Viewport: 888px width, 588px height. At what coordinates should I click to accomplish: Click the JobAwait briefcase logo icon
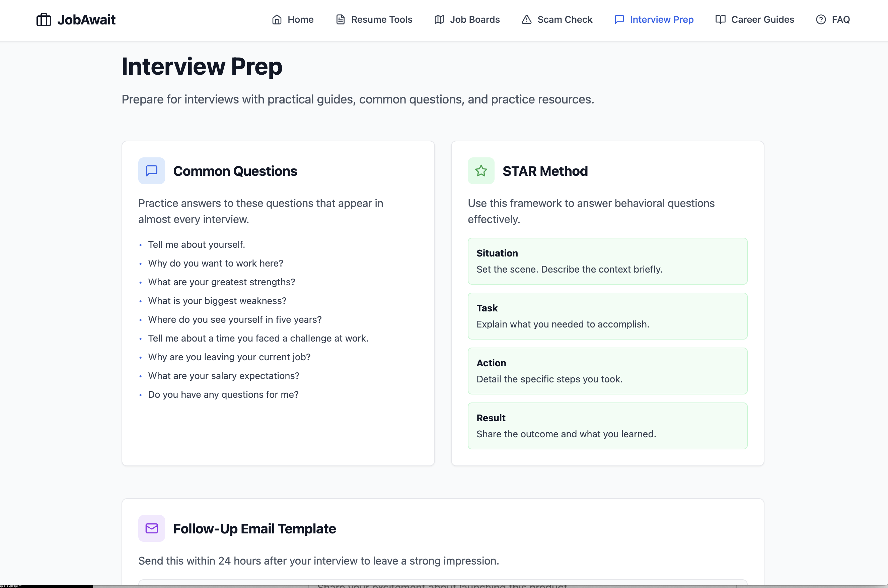44,19
